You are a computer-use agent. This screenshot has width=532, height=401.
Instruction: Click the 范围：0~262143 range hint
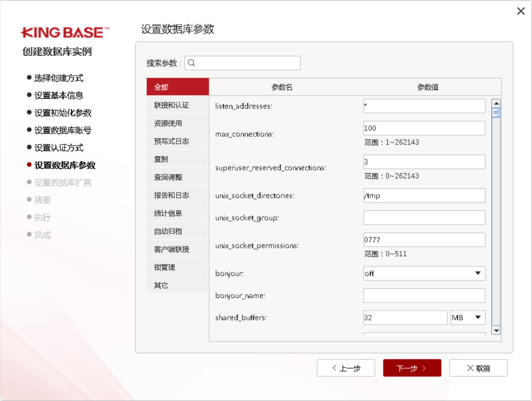tap(391, 176)
